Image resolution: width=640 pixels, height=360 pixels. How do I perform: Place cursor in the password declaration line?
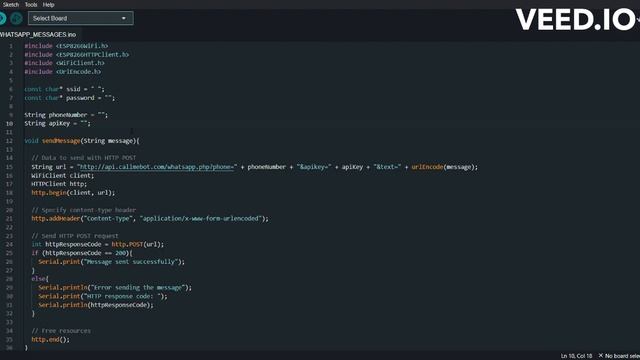(69, 98)
